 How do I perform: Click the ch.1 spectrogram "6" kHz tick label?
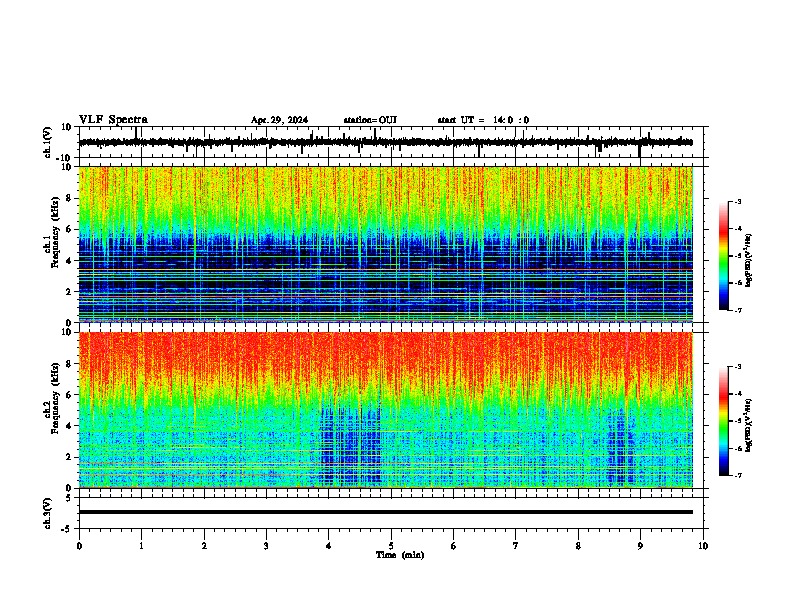(69, 229)
